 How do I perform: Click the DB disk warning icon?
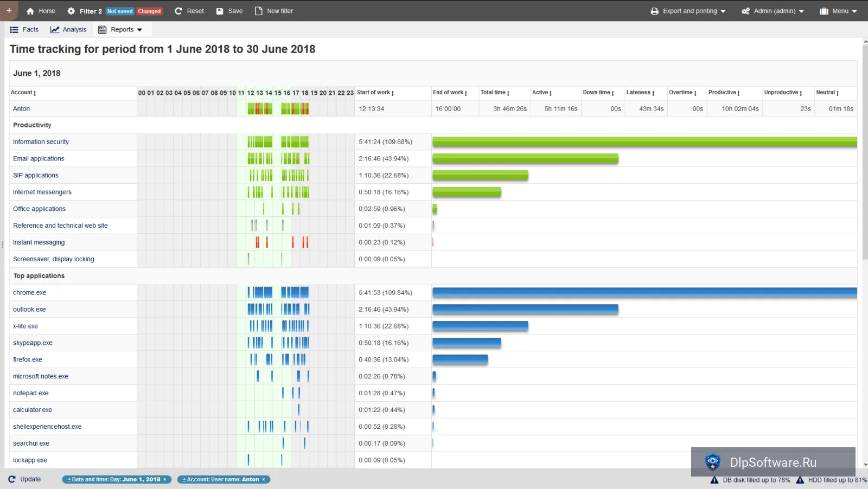coord(714,480)
